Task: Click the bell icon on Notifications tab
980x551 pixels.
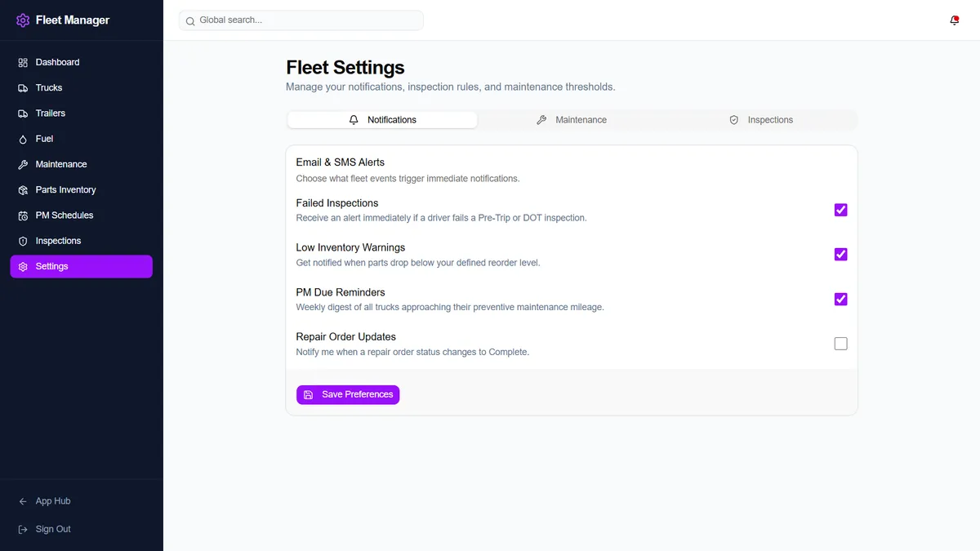Action: click(x=354, y=120)
